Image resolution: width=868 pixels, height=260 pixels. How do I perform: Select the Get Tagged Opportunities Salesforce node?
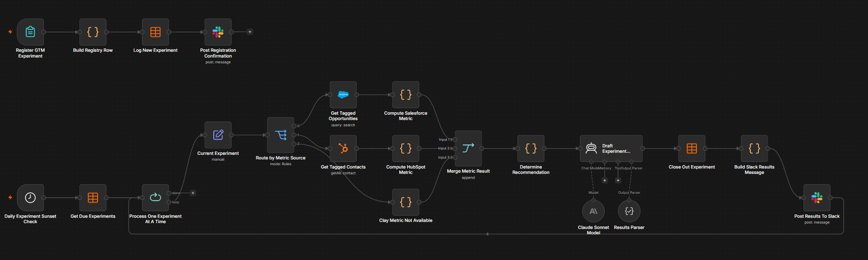click(343, 95)
